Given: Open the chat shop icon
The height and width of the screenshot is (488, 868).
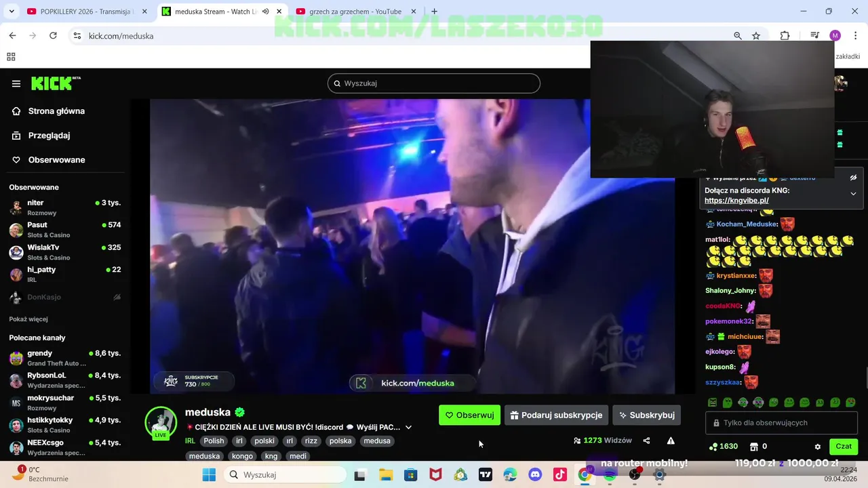Looking at the screenshot, I should [x=753, y=447].
